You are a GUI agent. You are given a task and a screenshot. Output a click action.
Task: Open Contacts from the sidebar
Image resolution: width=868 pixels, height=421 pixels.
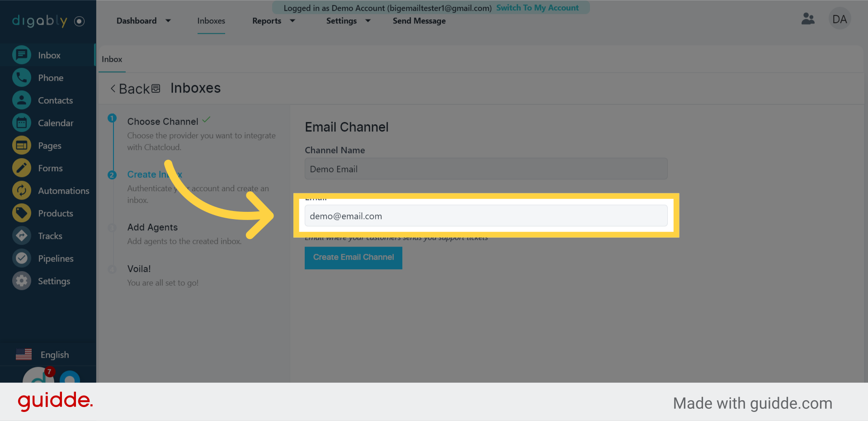point(55,100)
